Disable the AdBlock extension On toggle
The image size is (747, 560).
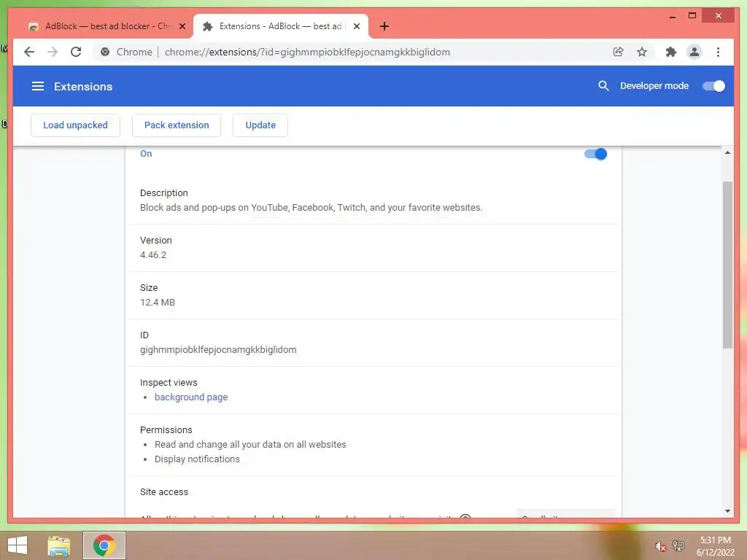point(595,154)
